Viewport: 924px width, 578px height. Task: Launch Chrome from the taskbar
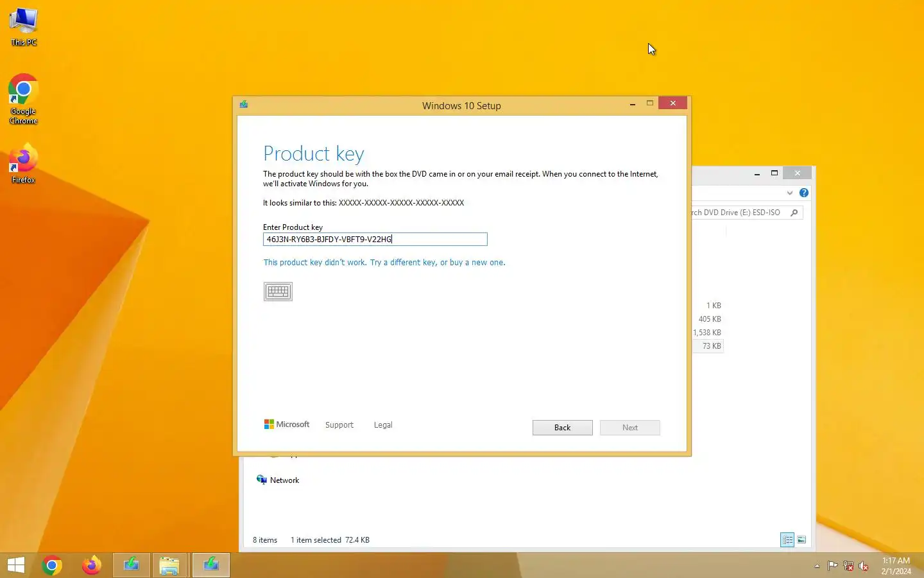click(x=52, y=565)
